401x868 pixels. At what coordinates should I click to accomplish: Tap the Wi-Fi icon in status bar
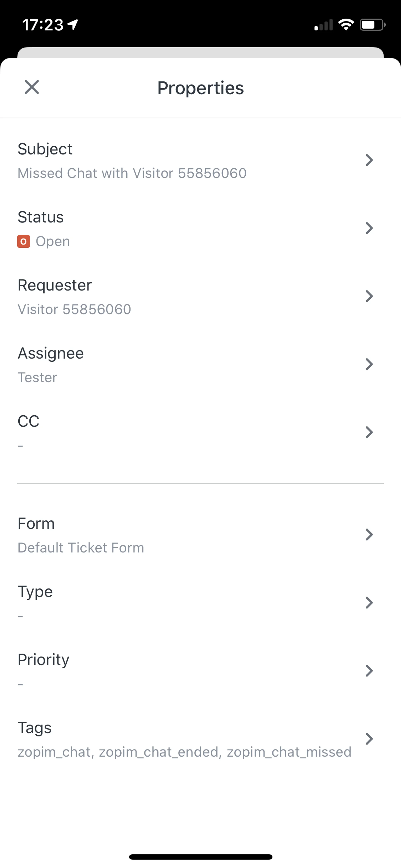[x=346, y=25]
